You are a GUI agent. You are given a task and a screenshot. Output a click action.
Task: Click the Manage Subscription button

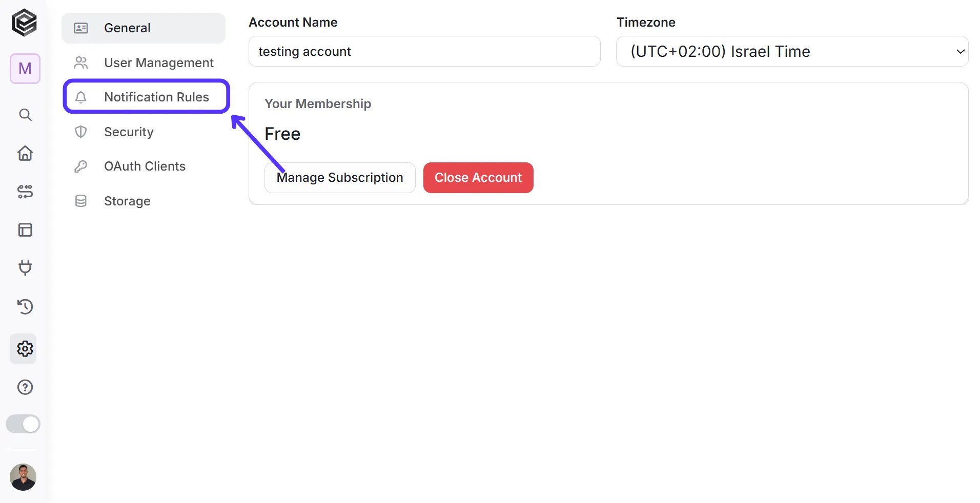click(340, 178)
